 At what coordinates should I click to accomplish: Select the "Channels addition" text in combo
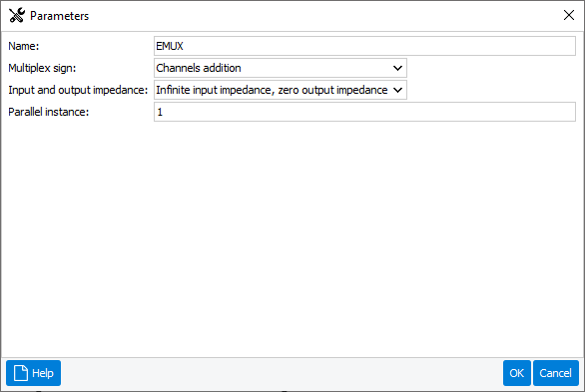click(x=199, y=68)
